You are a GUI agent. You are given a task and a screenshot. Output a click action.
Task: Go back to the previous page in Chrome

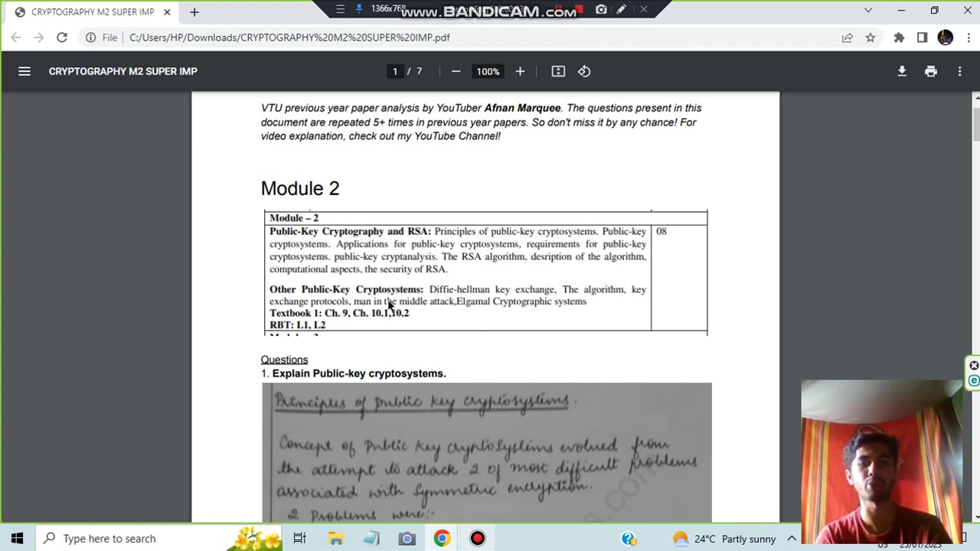[x=16, y=37]
